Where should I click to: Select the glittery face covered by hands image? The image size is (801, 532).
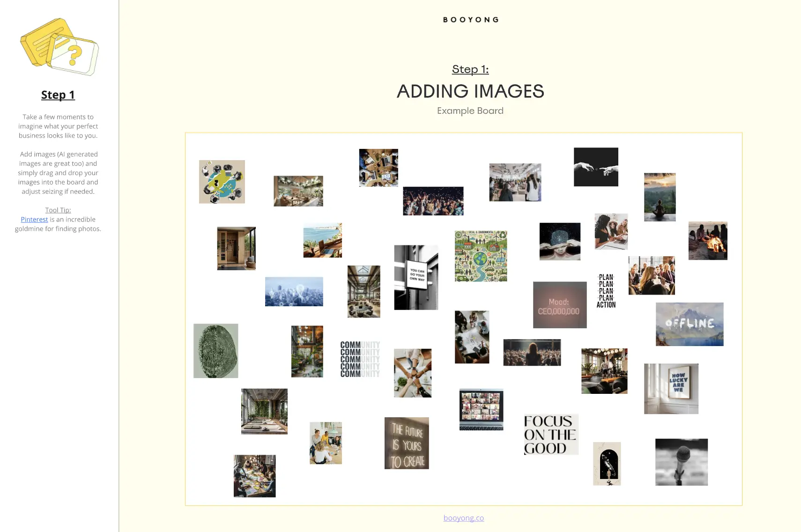[x=560, y=241]
